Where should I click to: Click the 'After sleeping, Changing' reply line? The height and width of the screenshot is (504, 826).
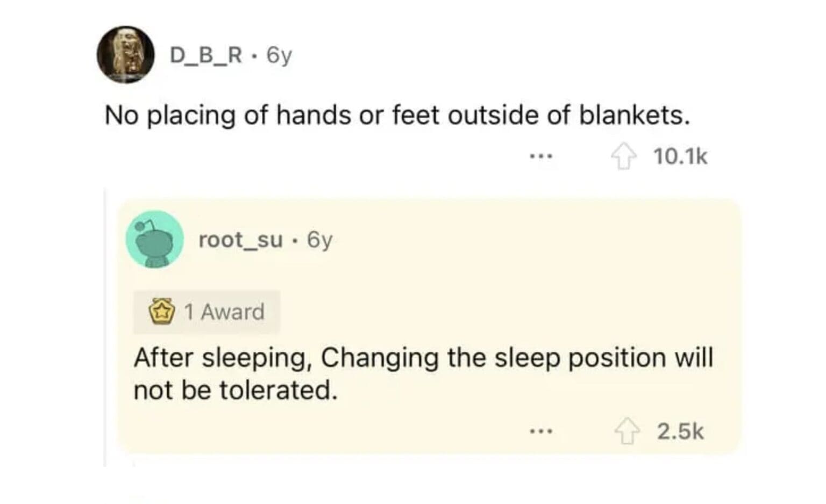click(x=423, y=357)
